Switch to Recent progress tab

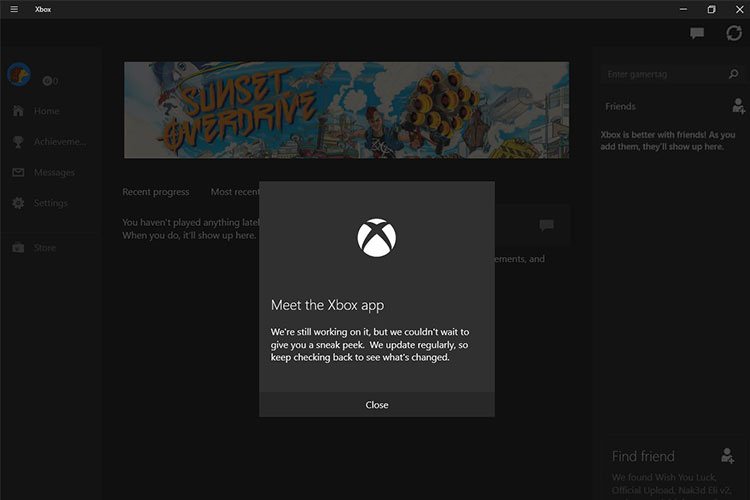coord(155,192)
